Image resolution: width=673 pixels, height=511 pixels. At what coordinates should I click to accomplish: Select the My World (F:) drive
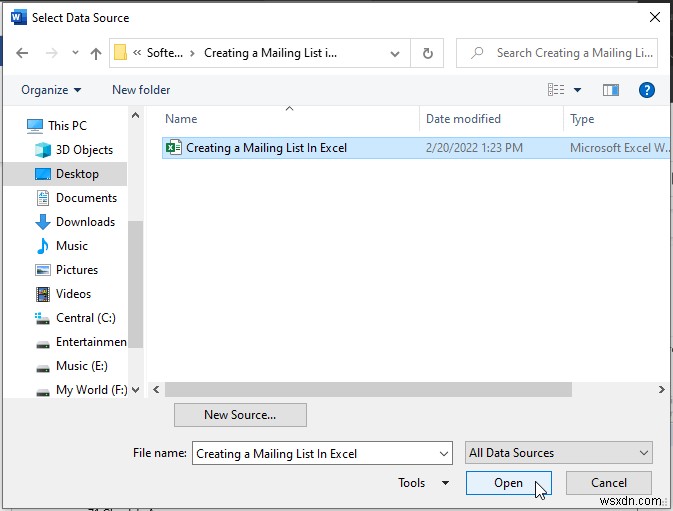[81, 390]
